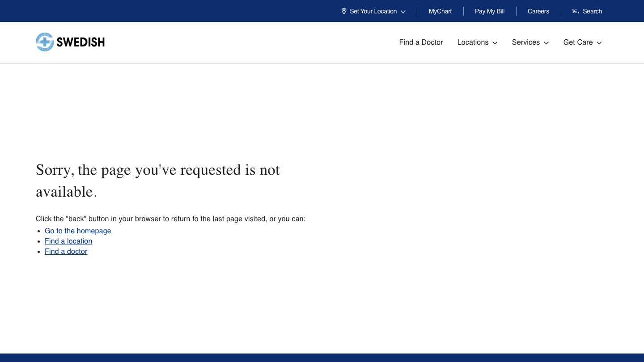
Task: Click the Swedish circular cross logo emblem
Action: point(45,42)
